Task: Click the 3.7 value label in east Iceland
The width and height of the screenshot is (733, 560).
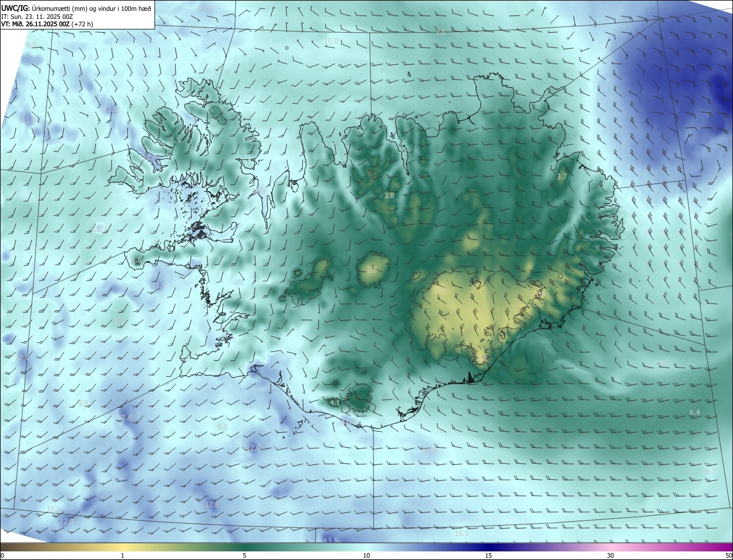Action: click(x=562, y=177)
